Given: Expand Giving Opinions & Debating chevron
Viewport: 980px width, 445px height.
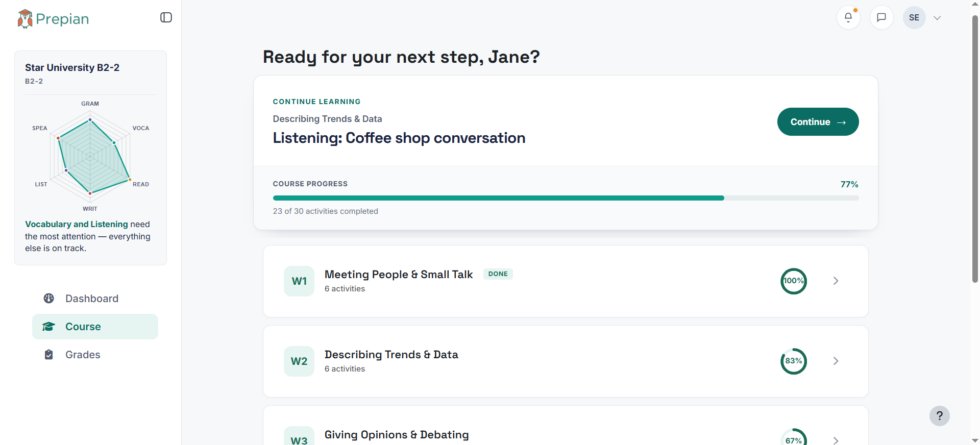Looking at the screenshot, I should [x=836, y=440].
